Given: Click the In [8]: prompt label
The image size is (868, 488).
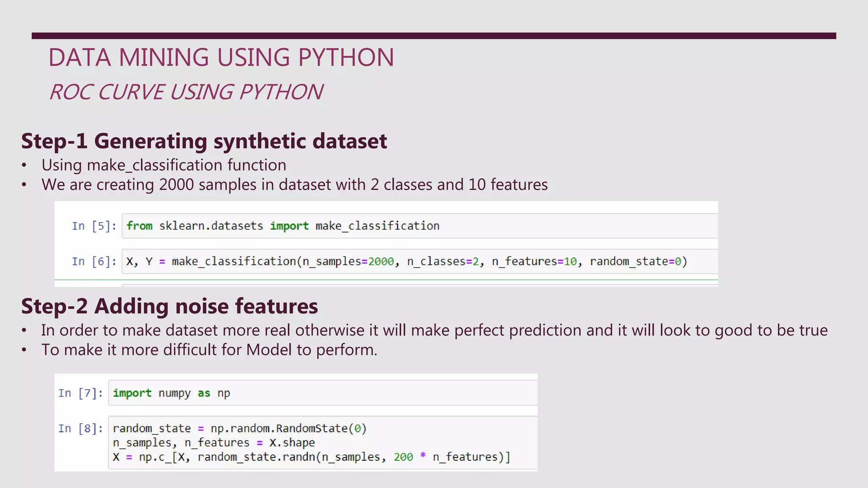Looking at the screenshot, I should coord(81,428).
